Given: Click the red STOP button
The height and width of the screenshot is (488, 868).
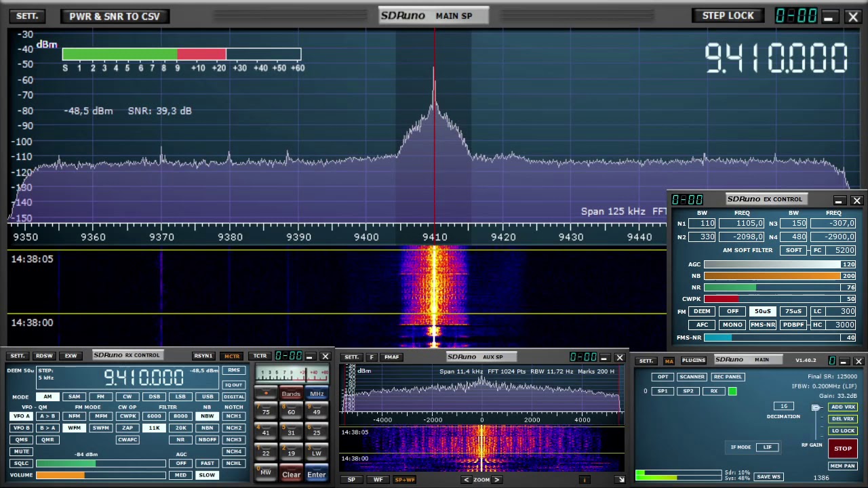Looking at the screenshot, I should tap(842, 449).
